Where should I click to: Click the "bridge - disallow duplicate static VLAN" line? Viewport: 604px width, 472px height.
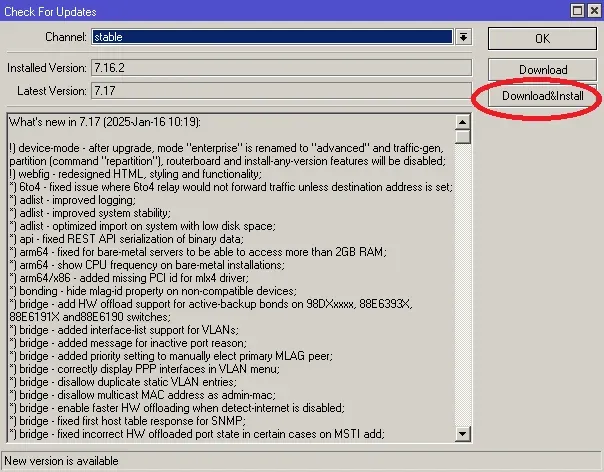(123, 382)
